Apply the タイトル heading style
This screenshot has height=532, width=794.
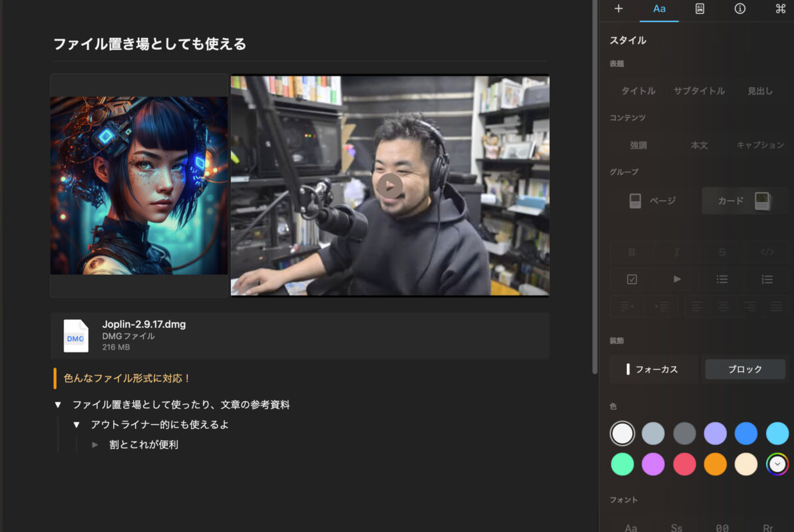pyautogui.click(x=638, y=91)
